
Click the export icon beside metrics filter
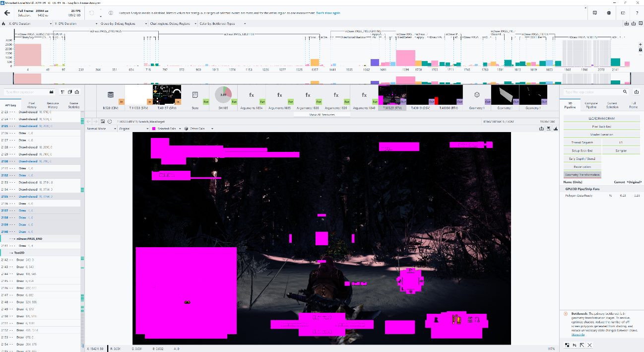(x=637, y=92)
